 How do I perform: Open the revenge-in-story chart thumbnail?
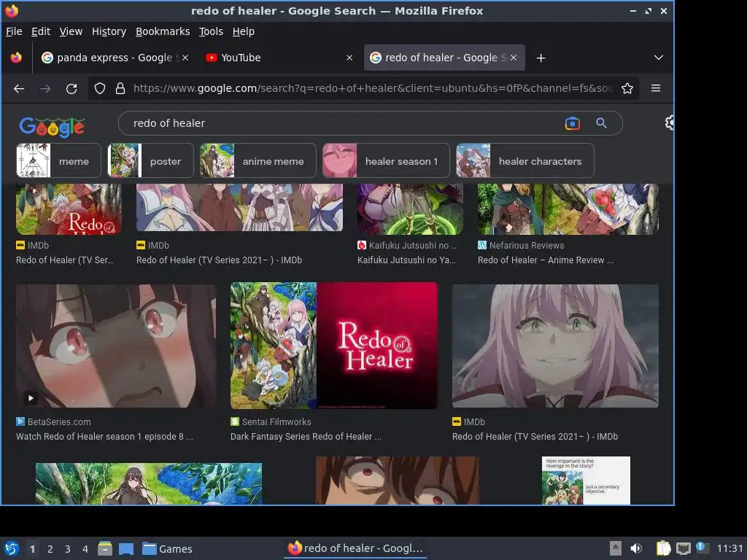[x=586, y=480]
